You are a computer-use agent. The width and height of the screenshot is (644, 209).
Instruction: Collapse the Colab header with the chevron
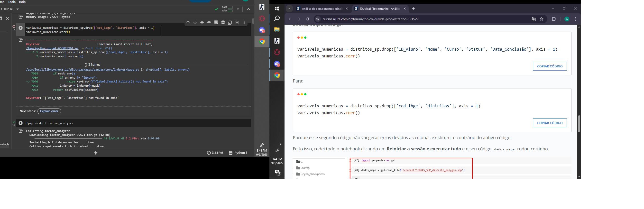(248, 9)
